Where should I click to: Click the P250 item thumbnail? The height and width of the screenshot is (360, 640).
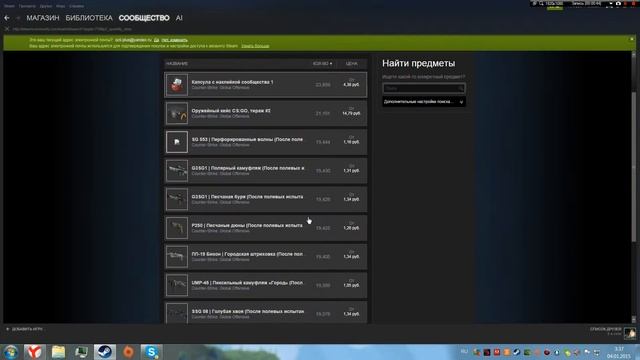click(177, 228)
